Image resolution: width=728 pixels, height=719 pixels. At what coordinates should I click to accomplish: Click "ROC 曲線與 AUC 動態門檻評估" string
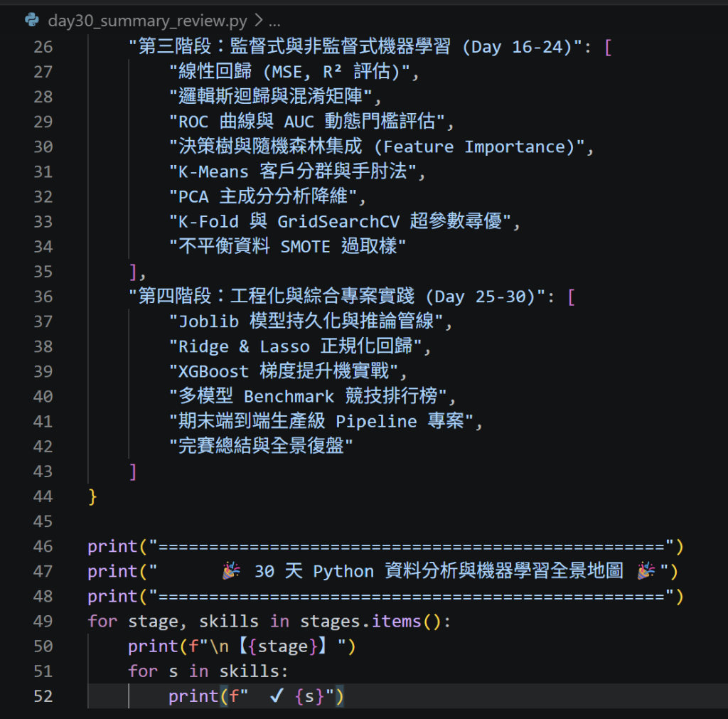click(307, 122)
